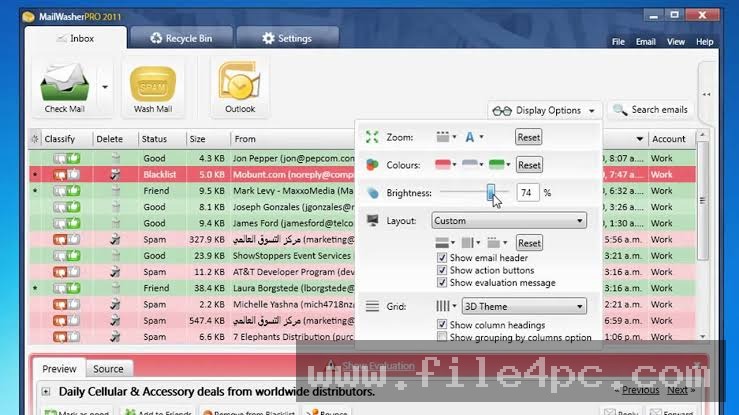The height and width of the screenshot is (415, 739).
Task: Open the zoom row-size dropdown
Action: click(x=446, y=137)
